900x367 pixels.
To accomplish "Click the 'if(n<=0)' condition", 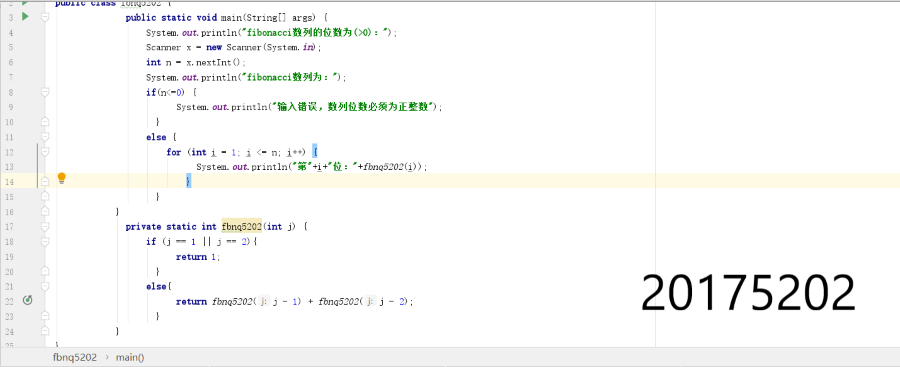I will pyautogui.click(x=165, y=92).
